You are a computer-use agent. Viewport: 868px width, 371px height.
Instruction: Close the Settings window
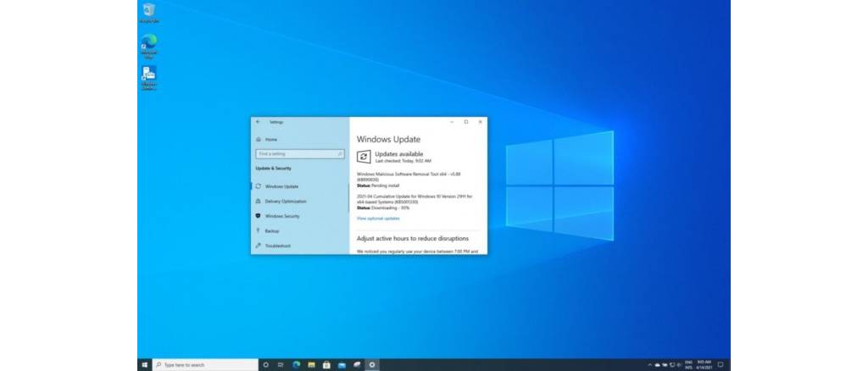point(480,122)
